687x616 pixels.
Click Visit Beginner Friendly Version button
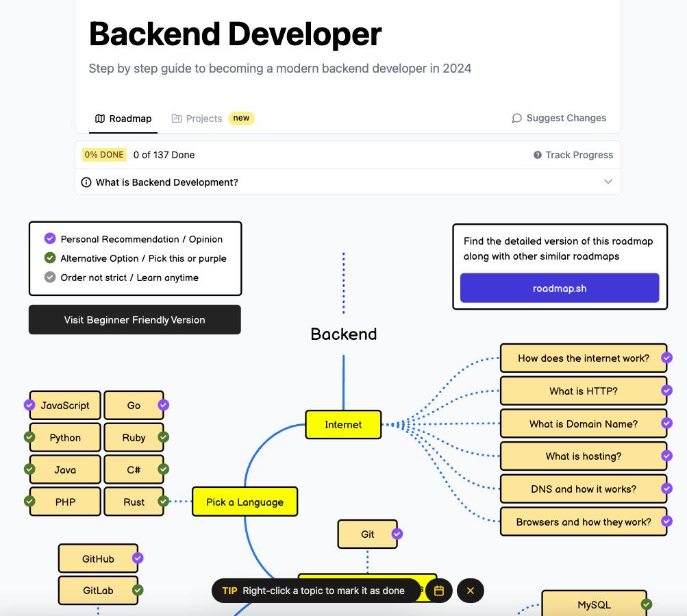[x=134, y=319]
